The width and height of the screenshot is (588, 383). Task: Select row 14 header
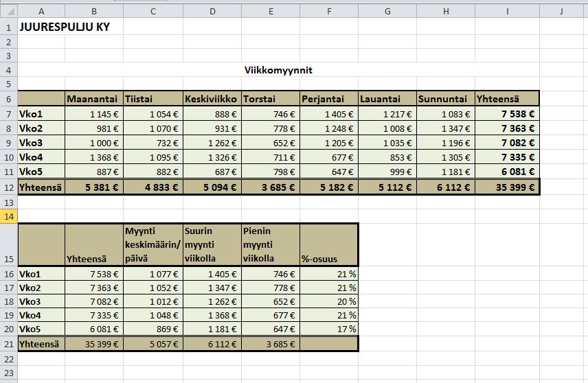(x=9, y=216)
